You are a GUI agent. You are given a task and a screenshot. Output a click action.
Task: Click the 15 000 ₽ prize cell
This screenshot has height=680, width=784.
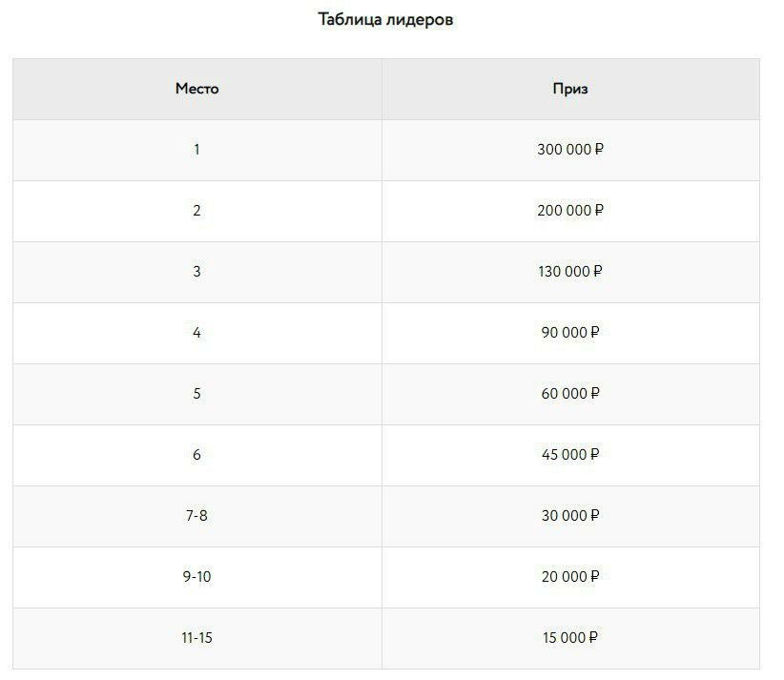570,638
